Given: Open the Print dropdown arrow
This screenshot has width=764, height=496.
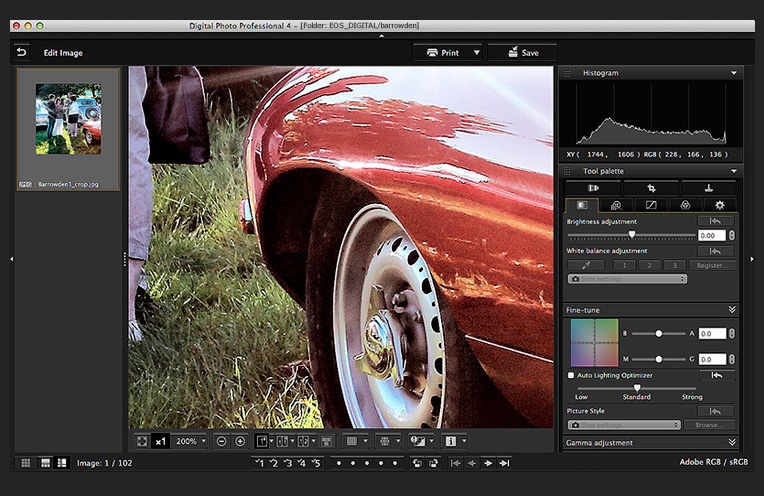Looking at the screenshot, I should click(477, 52).
